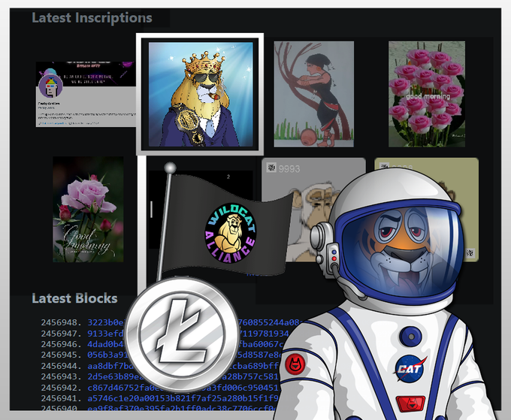The width and height of the screenshot is (511, 420).
Task: Click the red cat patch on suit shoulder
Action: pos(295,364)
